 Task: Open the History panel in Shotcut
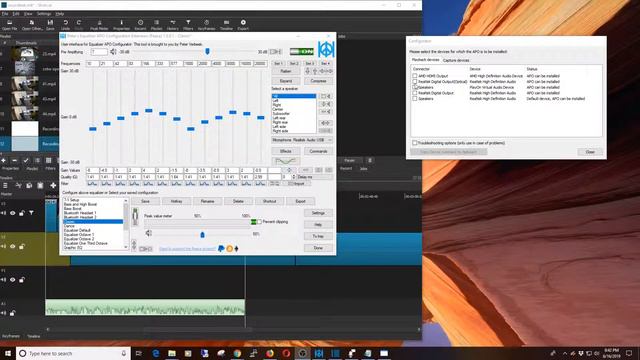click(172, 25)
